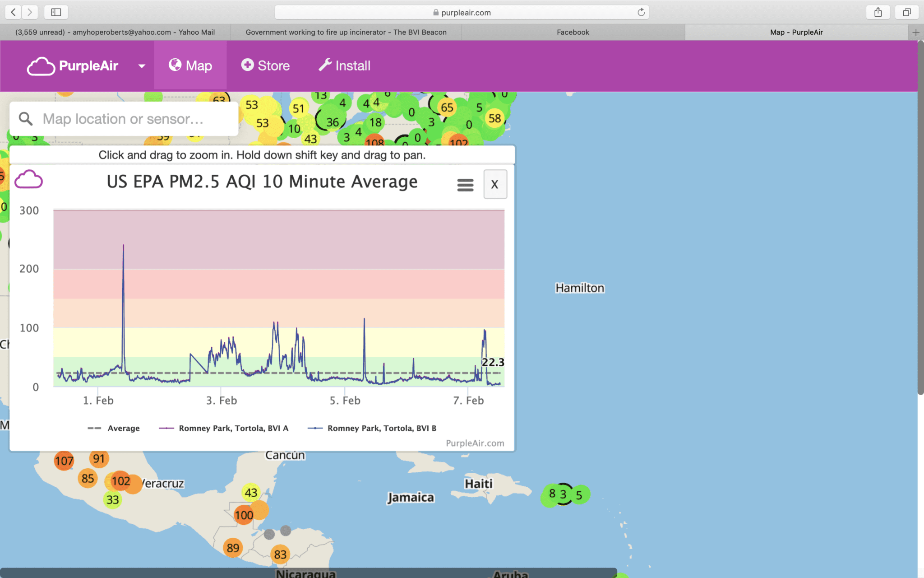Click the page vertical scrollbar
This screenshot has height=578, width=924.
point(920,217)
